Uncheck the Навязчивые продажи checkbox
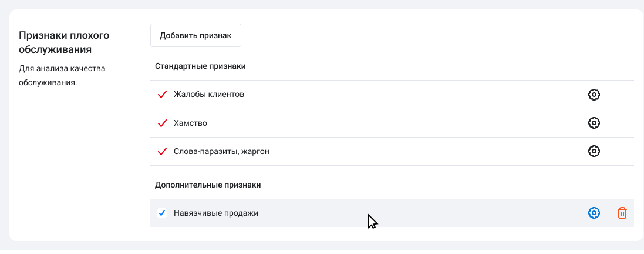644x254 pixels. pyautogui.click(x=163, y=213)
